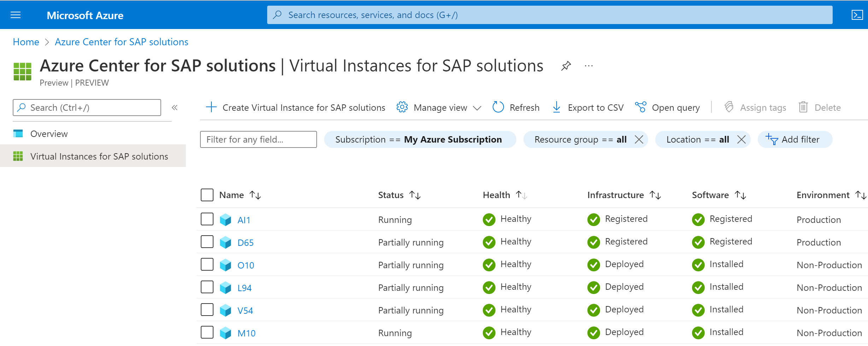
Task: Focus the Filter for any field box
Action: tap(258, 139)
